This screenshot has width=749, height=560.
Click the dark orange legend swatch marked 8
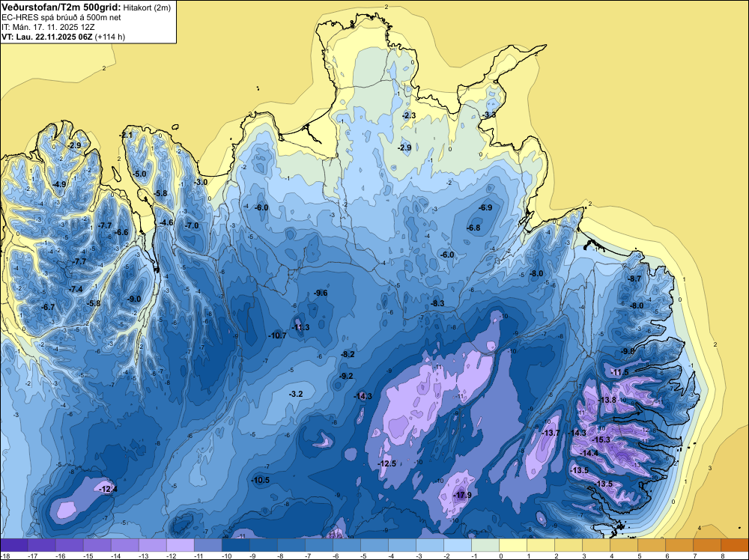point(735,545)
